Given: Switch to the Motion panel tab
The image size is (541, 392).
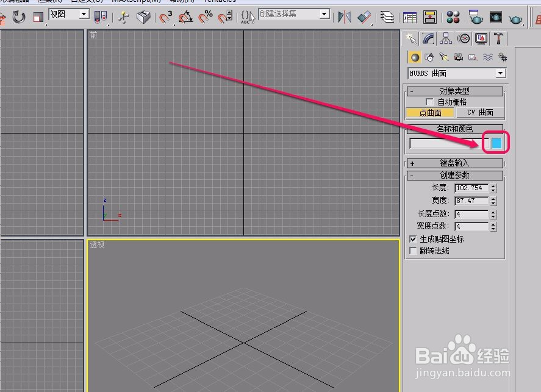Looking at the screenshot, I should 464,38.
